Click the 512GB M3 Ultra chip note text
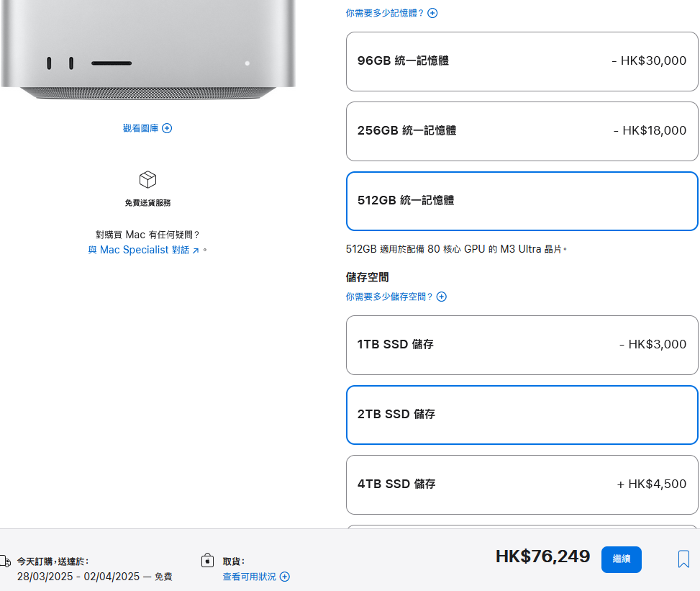700x591 pixels. point(456,249)
